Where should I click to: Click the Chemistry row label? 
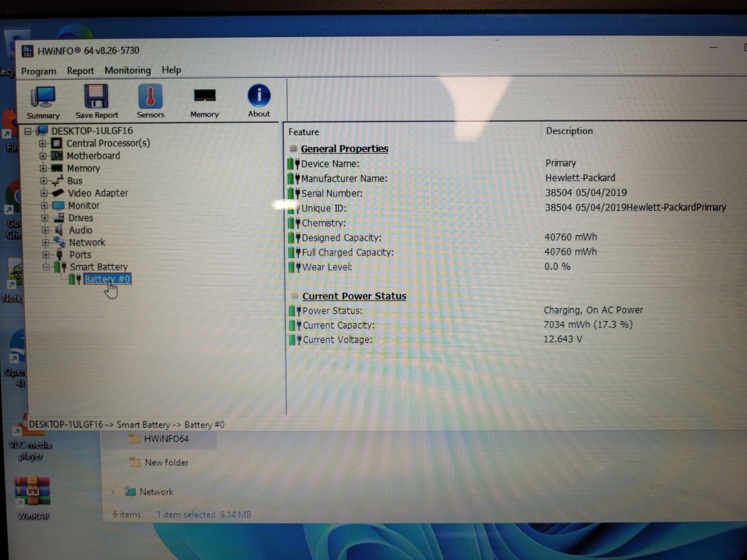tap(324, 223)
